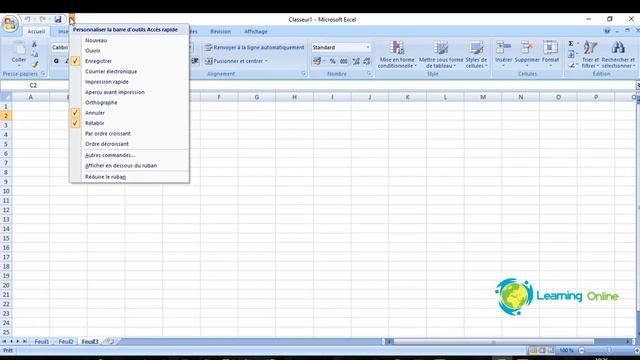Open Styles de cellules dropdown
640x360 pixels.
(476, 55)
